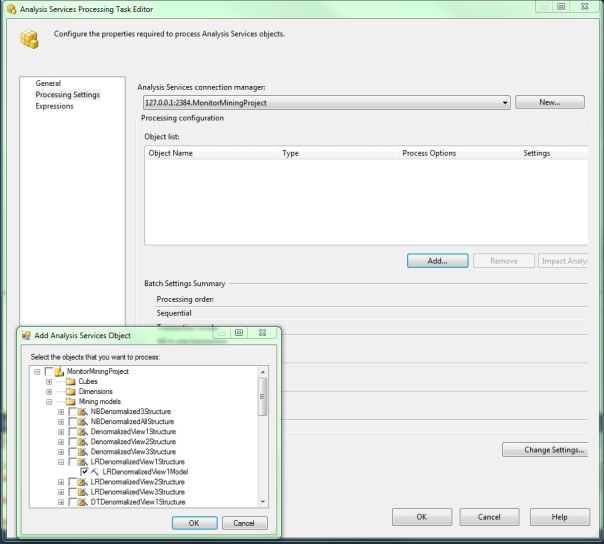Collapse the Mining models folder node

pyautogui.click(x=49, y=402)
